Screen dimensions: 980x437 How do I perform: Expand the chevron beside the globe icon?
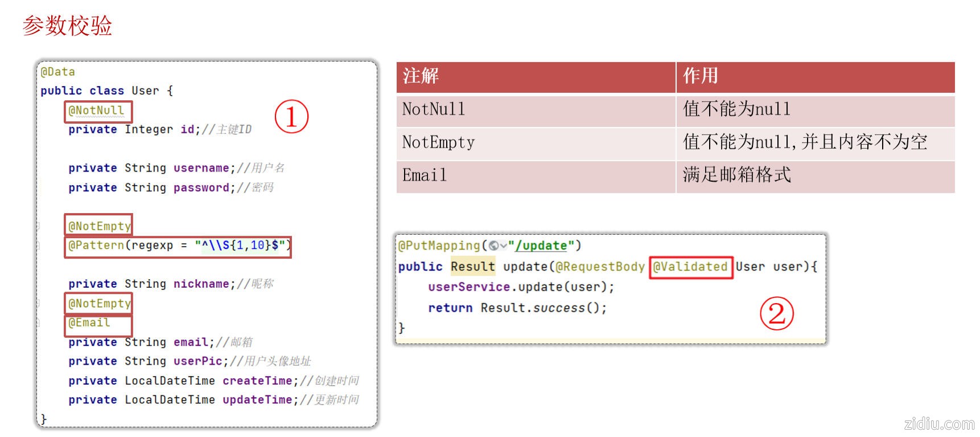point(503,246)
